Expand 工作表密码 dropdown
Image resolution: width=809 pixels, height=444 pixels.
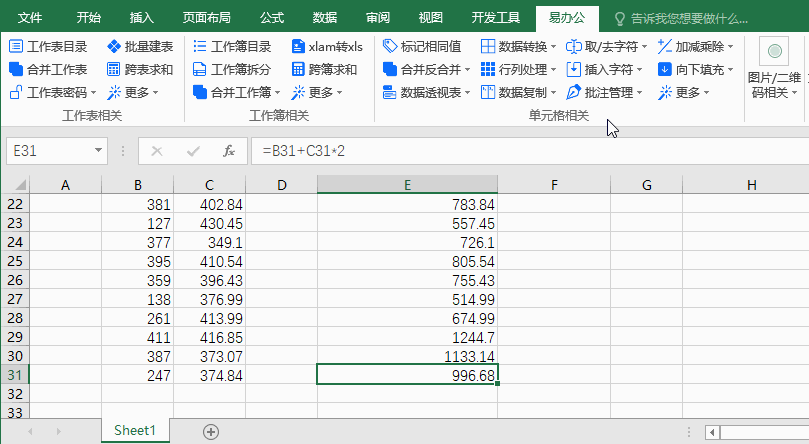(93, 93)
